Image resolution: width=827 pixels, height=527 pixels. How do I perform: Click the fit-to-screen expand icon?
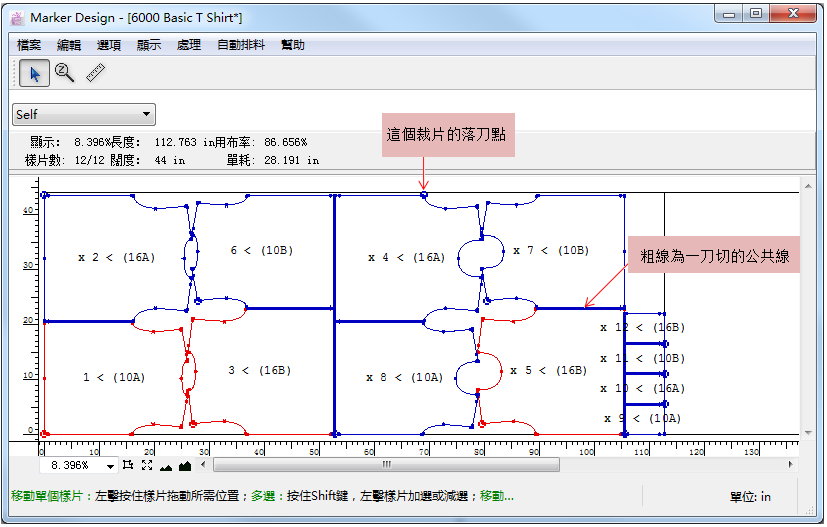pos(147,465)
